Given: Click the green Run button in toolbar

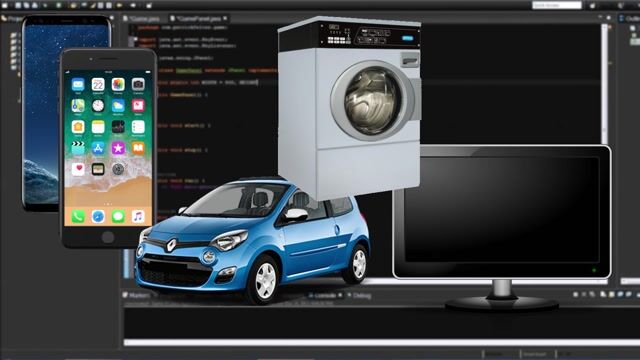Looking at the screenshot, I should (x=58, y=5).
